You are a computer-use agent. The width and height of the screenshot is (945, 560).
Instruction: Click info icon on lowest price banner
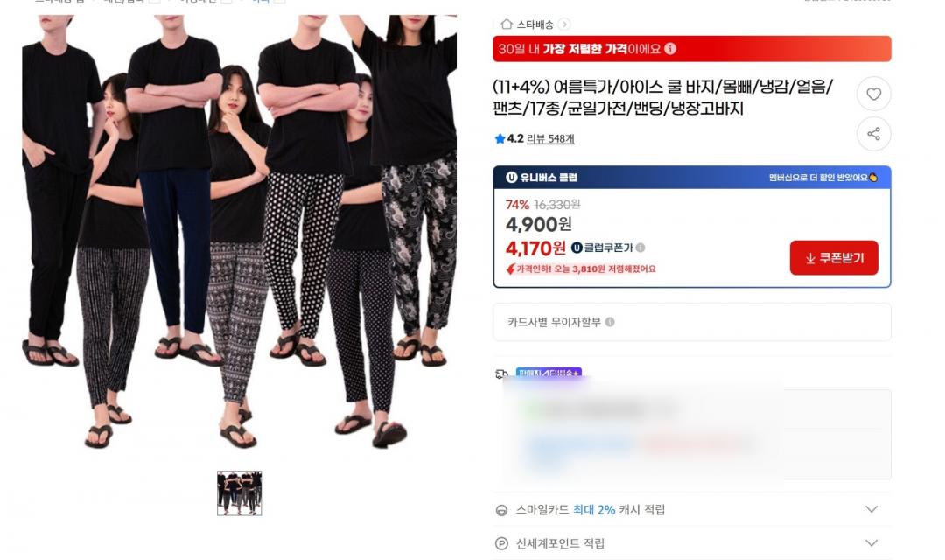pyautogui.click(x=670, y=49)
